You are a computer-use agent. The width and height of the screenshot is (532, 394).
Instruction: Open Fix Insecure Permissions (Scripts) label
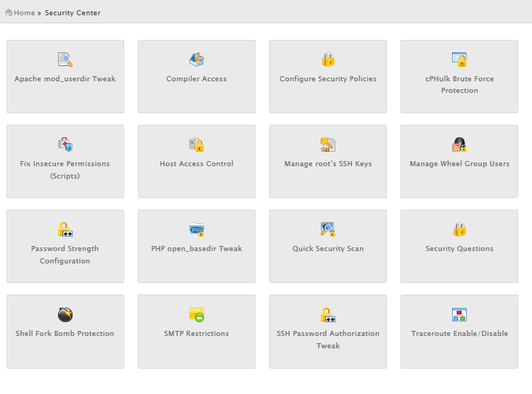[x=65, y=170]
